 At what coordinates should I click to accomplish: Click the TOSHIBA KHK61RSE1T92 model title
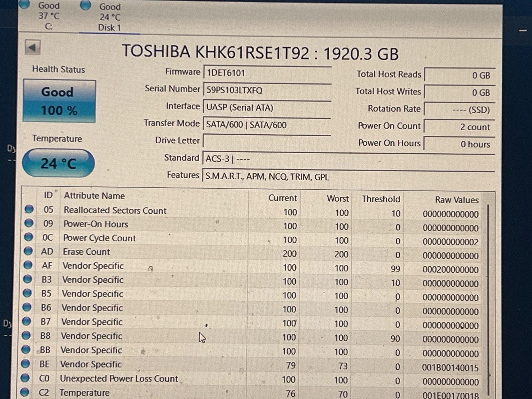pos(215,52)
